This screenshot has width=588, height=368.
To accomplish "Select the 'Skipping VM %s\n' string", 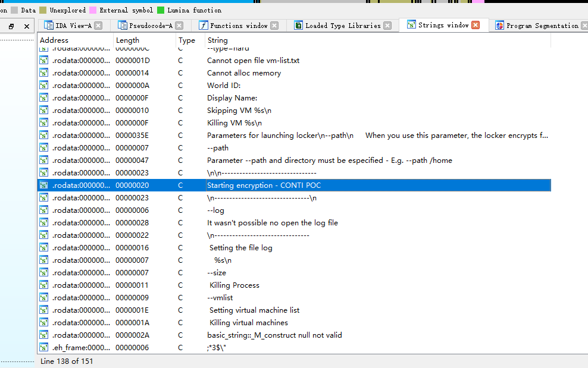I will (239, 110).
